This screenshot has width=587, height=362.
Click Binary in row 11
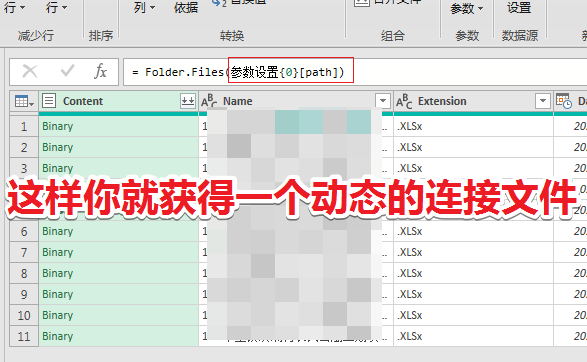point(57,336)
